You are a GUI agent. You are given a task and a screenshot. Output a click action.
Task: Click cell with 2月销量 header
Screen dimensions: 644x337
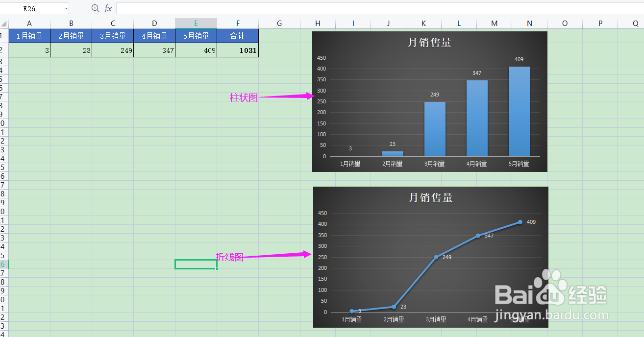pyautogui.click(x=71, y=36)
